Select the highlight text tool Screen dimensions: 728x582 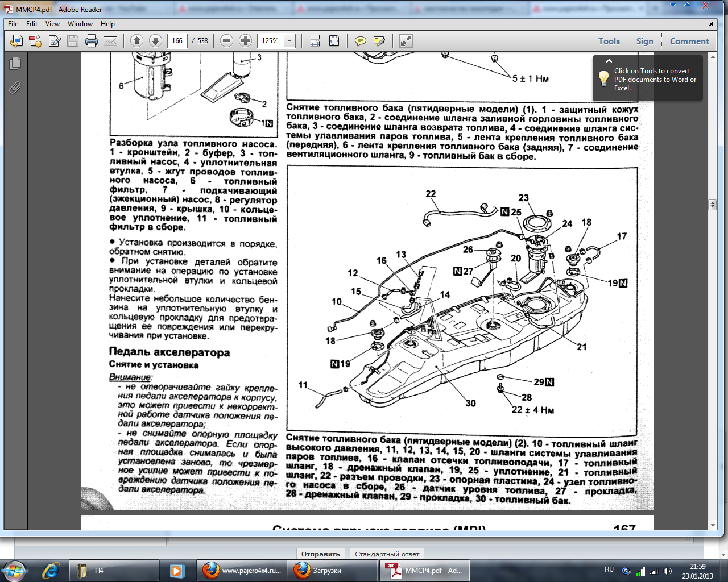point(379,41)
